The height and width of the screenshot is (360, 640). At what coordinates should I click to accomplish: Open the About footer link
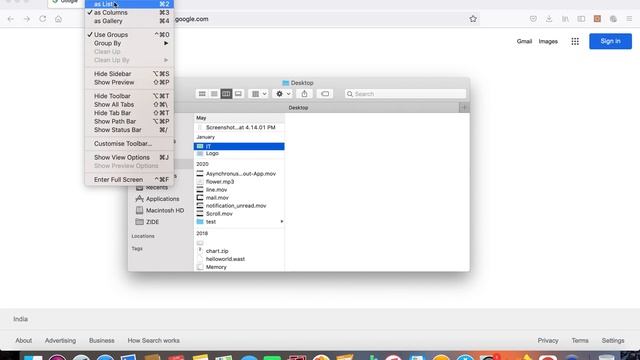pos(24,340)
